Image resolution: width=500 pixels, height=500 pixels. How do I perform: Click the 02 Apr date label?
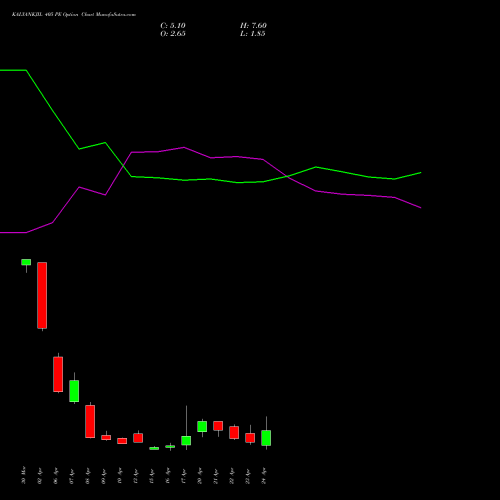pyautogui.click(x=40, y=476)
